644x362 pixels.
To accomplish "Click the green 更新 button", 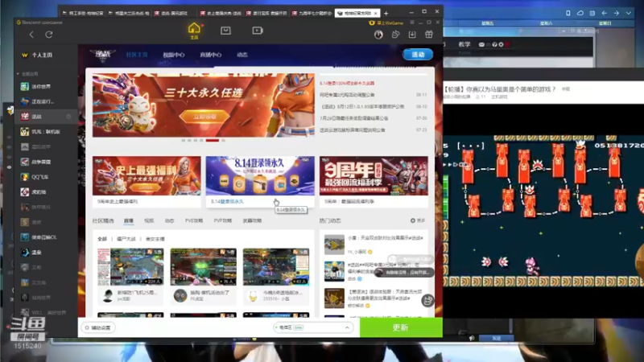I will [x=401, y=327].
